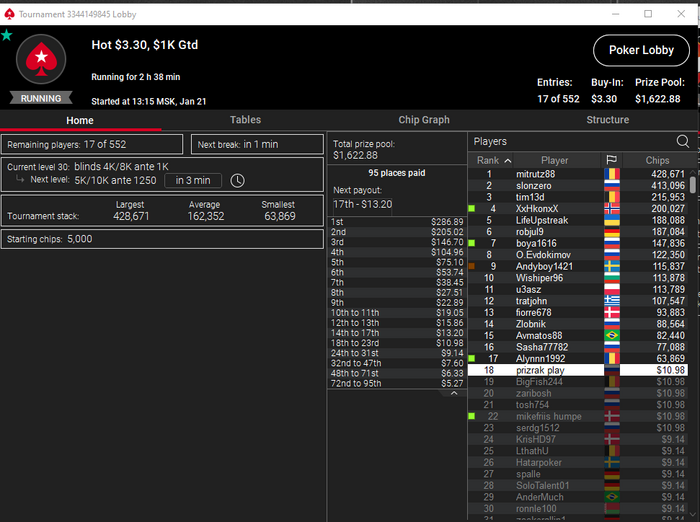Sort players by the flag column
700x522 pixels.
pyautogui.click(x=612, y=160)
